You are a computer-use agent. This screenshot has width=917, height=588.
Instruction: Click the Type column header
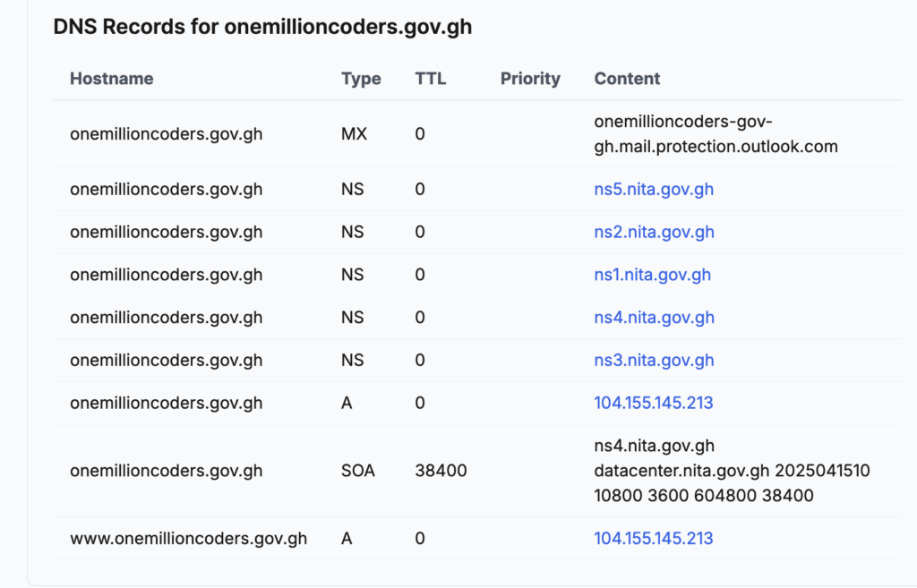[x=361, y=79]
